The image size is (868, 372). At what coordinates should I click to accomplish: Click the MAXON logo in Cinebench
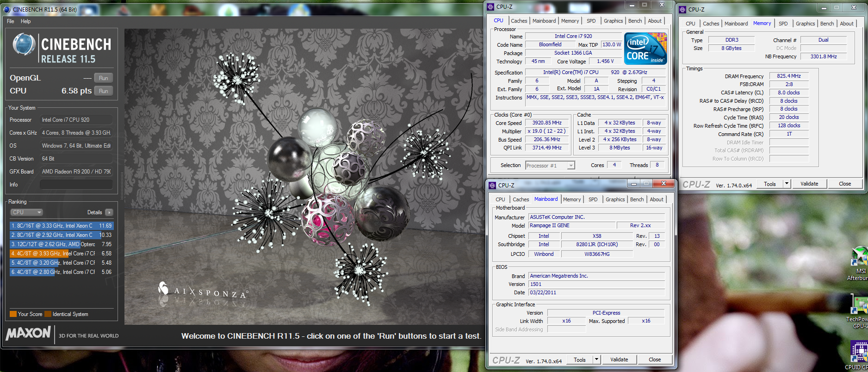[x=29, y=333]
